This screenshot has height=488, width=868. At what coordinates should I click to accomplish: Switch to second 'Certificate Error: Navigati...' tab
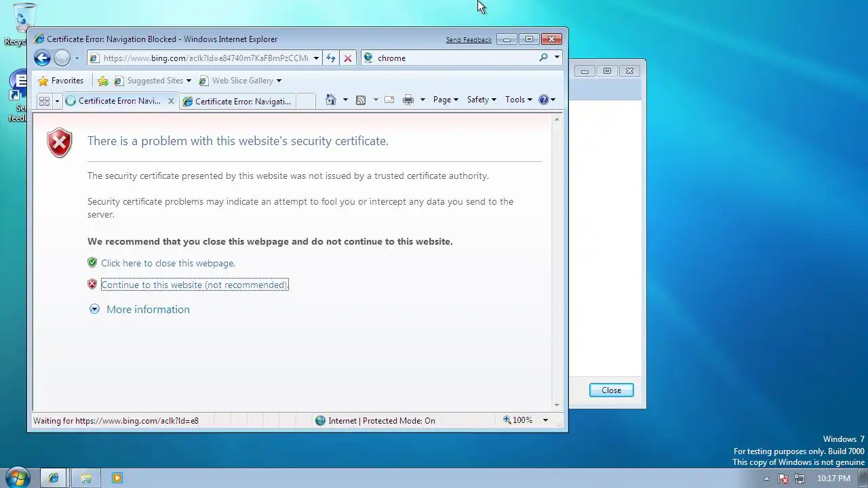237,102
